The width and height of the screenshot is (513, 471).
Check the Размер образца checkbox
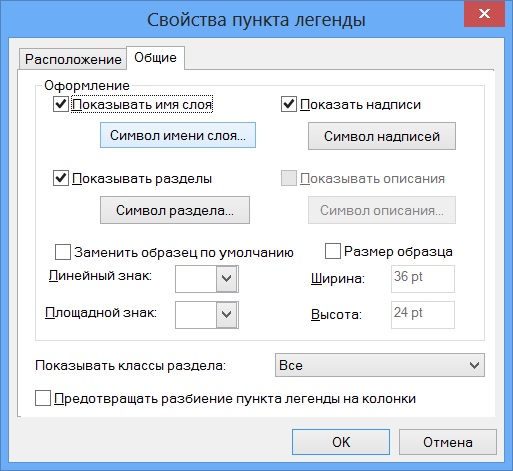point(333,251)
